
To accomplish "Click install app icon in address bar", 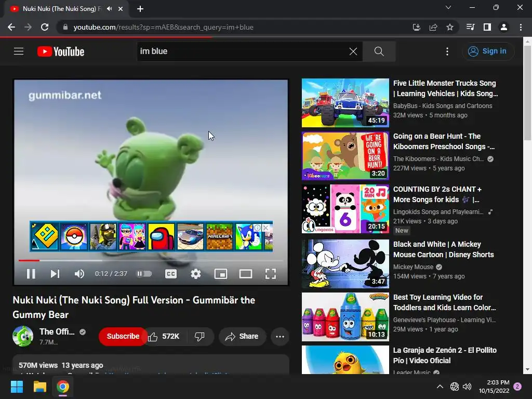I will click(x=416, y=27).
